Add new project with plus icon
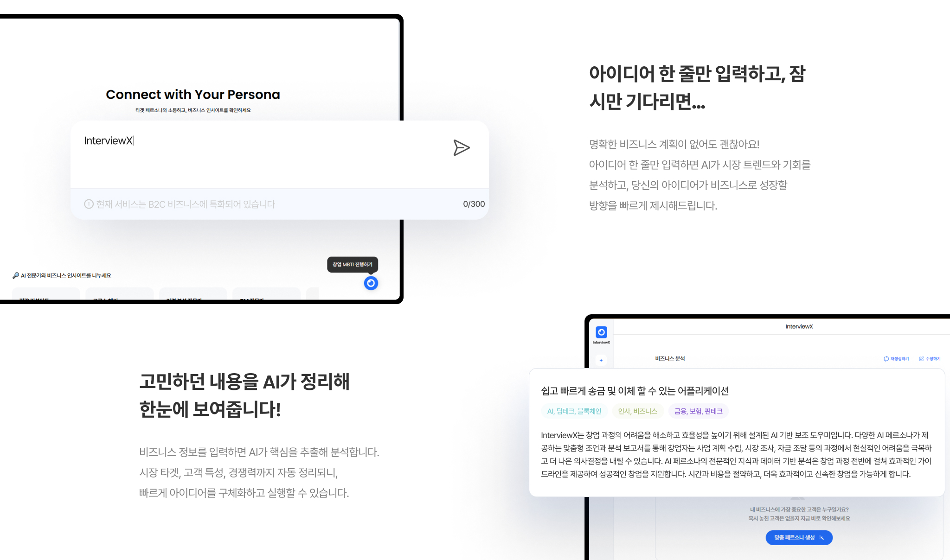This screenshot has width=950, height=560. [x=601, y=360]
